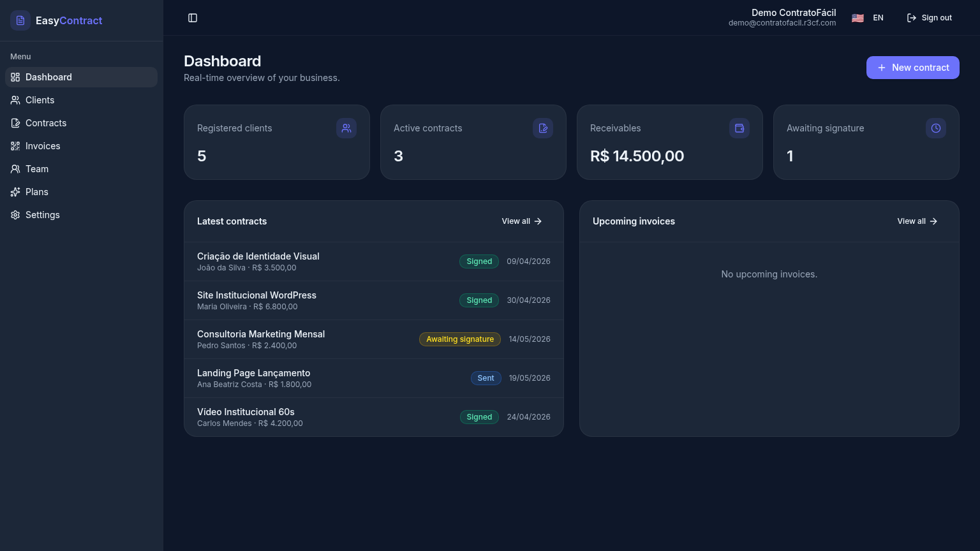Screen dimensions: 980x551
Task: Open Dashboard in the sidebar menu
Action: tap(81, 77)
